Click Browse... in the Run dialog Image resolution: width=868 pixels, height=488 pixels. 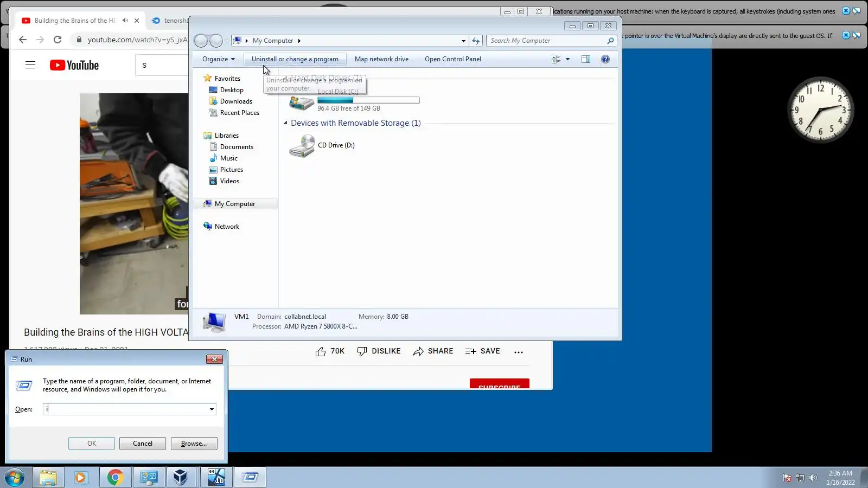pos(194,444)
